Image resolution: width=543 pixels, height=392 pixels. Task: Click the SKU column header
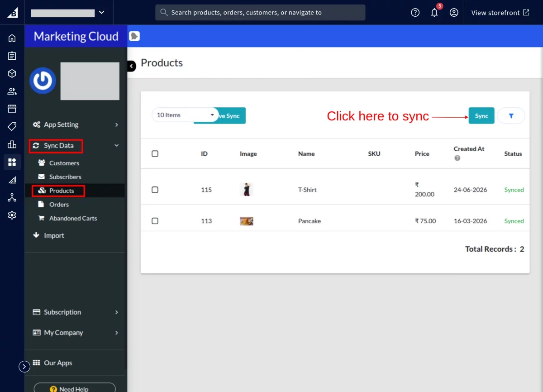coord(374,154)
